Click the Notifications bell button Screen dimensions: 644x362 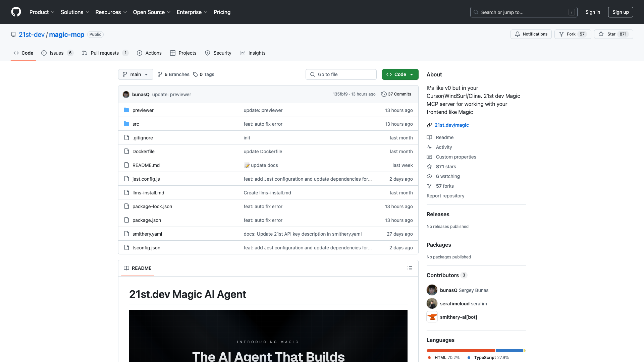[x=531, y=34]
